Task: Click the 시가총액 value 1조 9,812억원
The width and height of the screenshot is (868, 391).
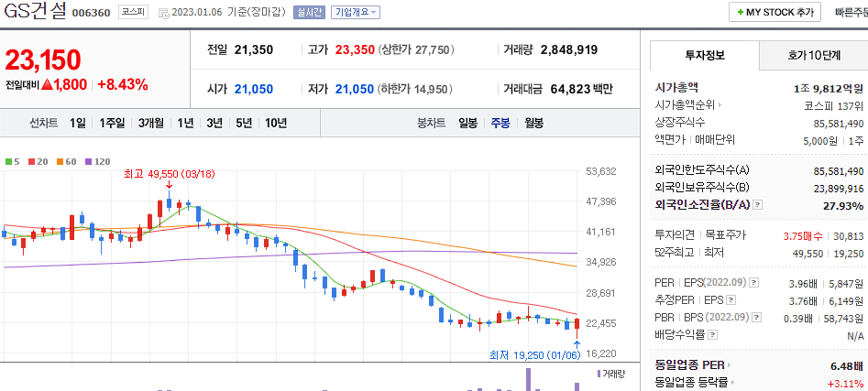Action: pyautogui.click(x=829, y=88)
